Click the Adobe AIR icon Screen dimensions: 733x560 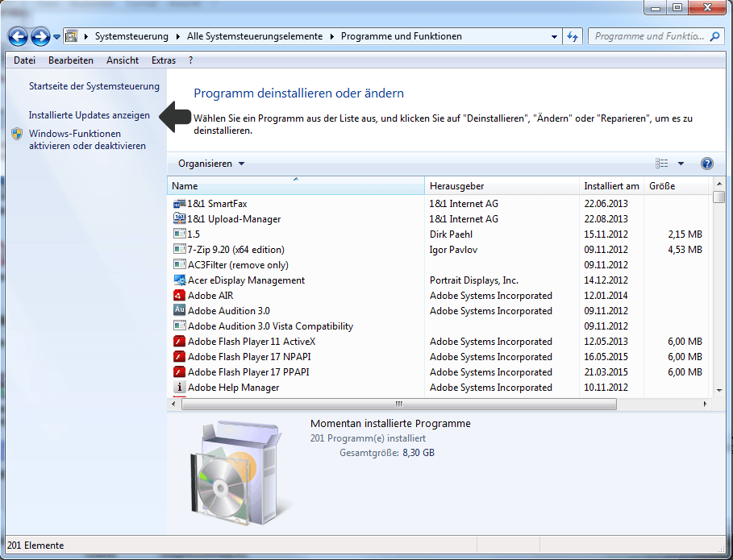point(180,296)
